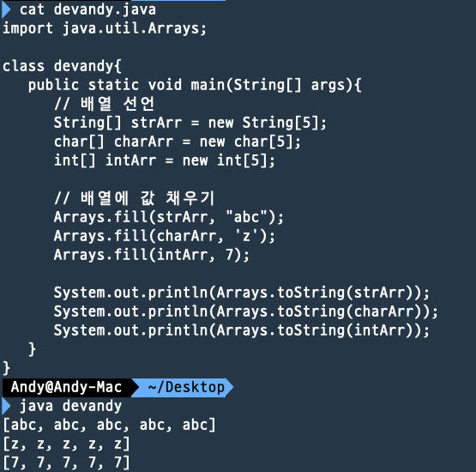Click the int[] intArr declaration line
This screenshot has width=476, height=472.
click(164, 160)
